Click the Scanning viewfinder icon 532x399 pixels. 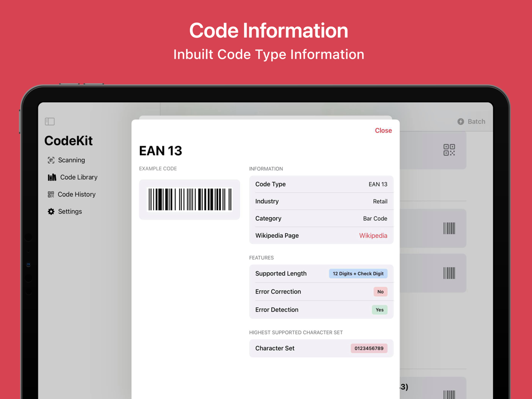[51, 160]
